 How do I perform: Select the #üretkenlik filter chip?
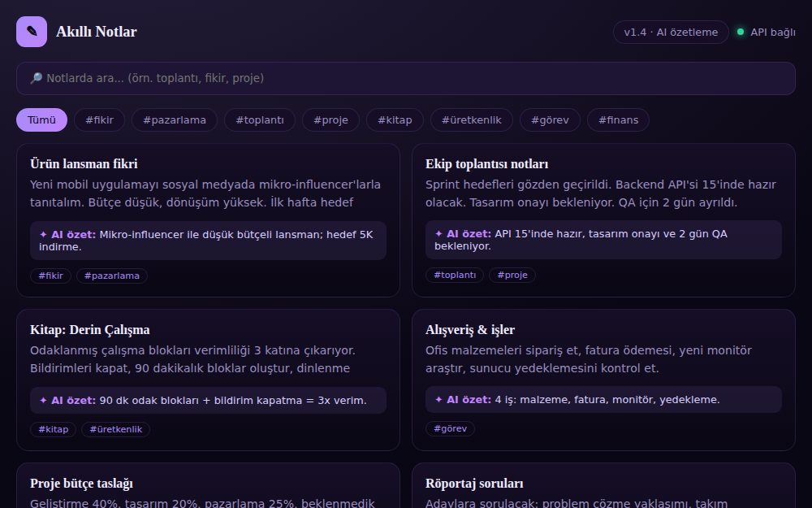point(472,119)
